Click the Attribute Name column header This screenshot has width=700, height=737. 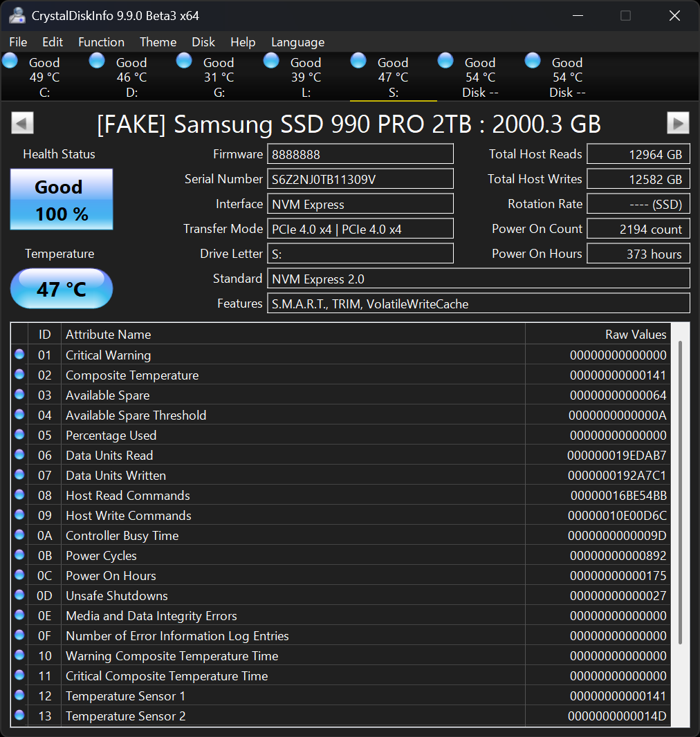(x=293, y=334)
